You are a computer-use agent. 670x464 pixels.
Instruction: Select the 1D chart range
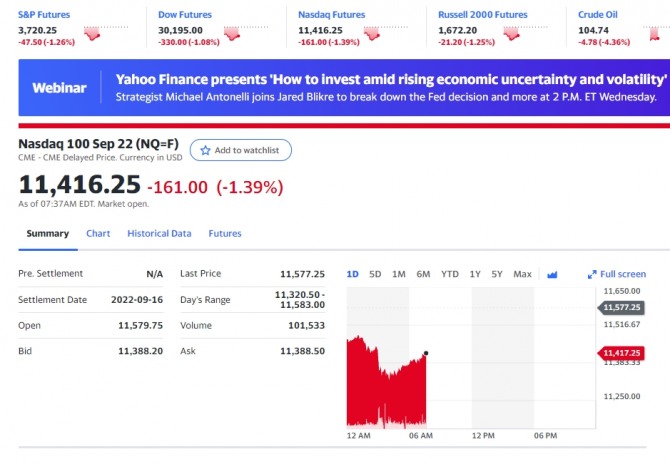[352, 274]
